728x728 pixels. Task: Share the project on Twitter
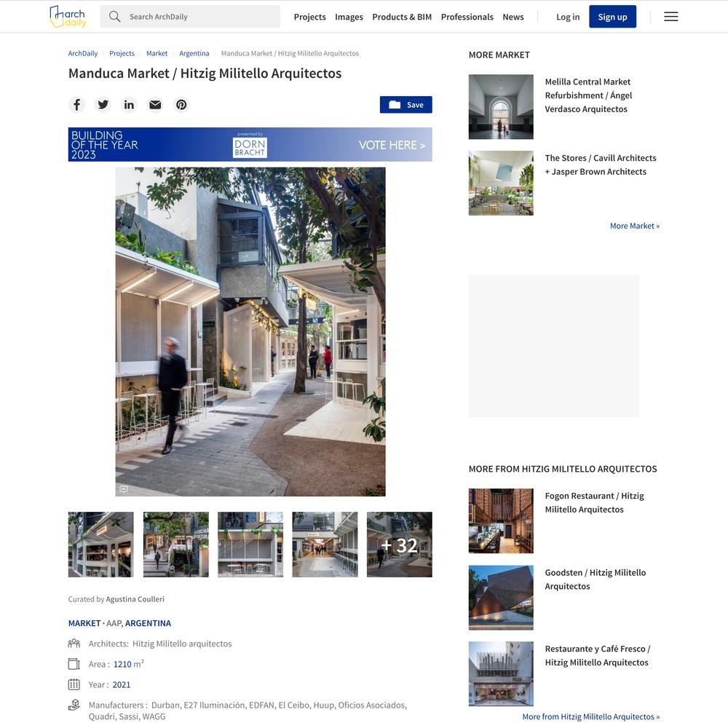pos(103,104)
